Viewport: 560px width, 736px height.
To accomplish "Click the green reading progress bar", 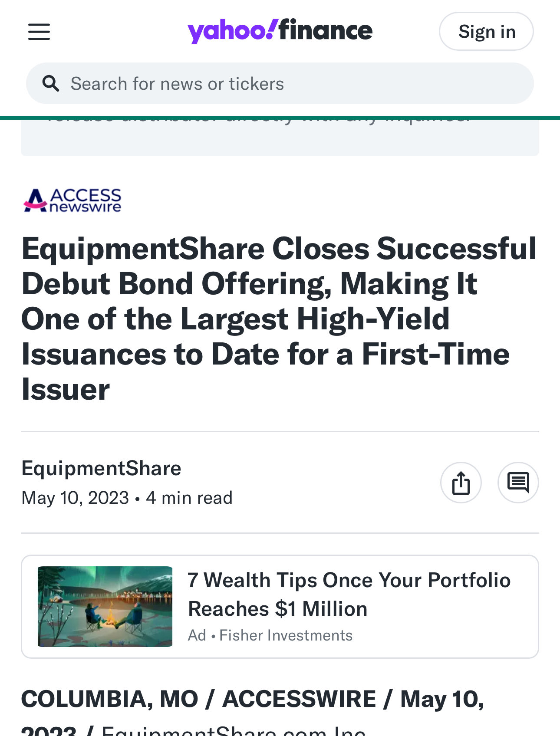I will [x=280, y=118].
